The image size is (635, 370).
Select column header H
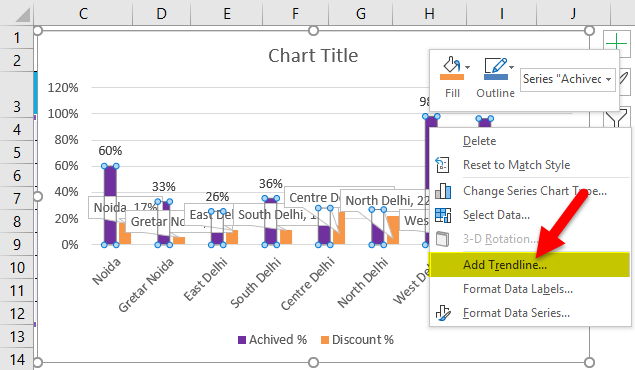[x=429, y=13]
